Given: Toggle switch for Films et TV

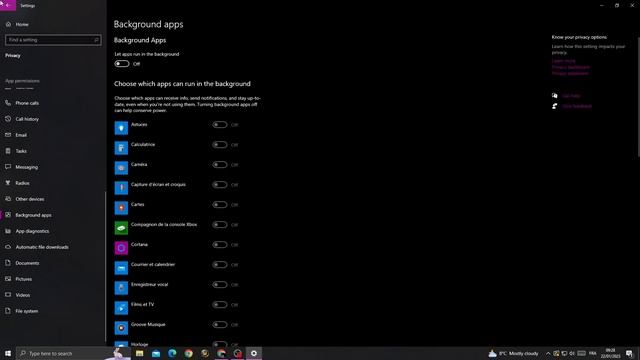Looking at the screenshot, I should tap(220, 304).
